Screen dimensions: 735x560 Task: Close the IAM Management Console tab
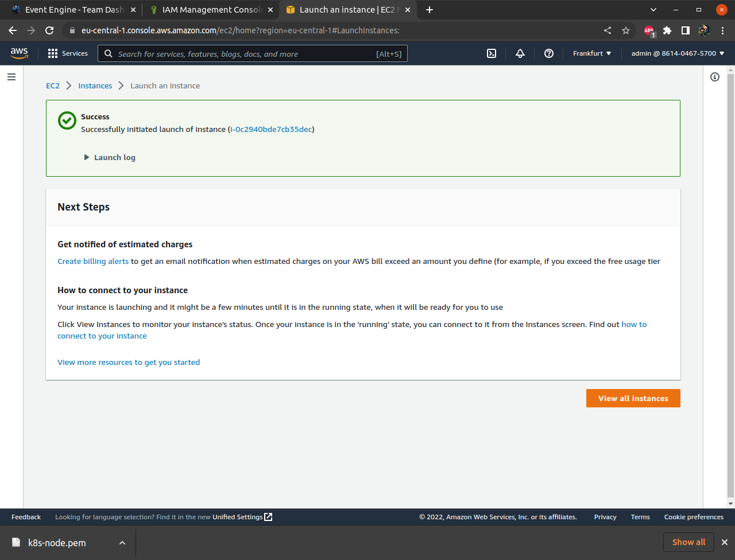(270, 10)
